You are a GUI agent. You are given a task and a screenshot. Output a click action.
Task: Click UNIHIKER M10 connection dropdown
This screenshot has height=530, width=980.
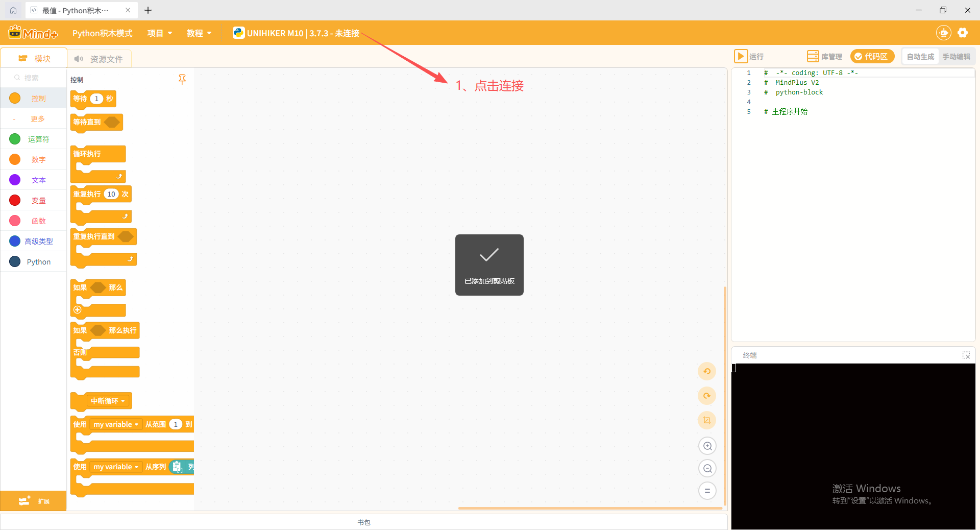296,33
